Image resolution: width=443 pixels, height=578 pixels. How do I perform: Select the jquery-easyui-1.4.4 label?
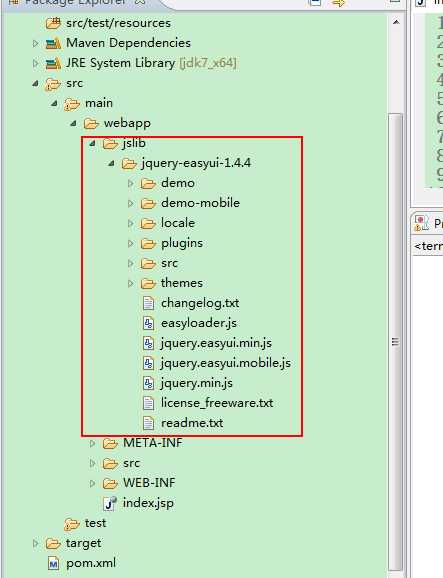(x=196, y=163)
